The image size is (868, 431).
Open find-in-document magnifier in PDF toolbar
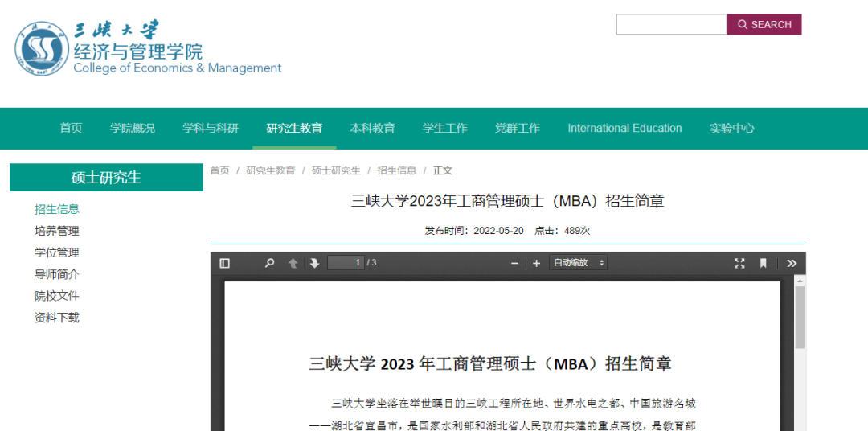tap(269, 263)
